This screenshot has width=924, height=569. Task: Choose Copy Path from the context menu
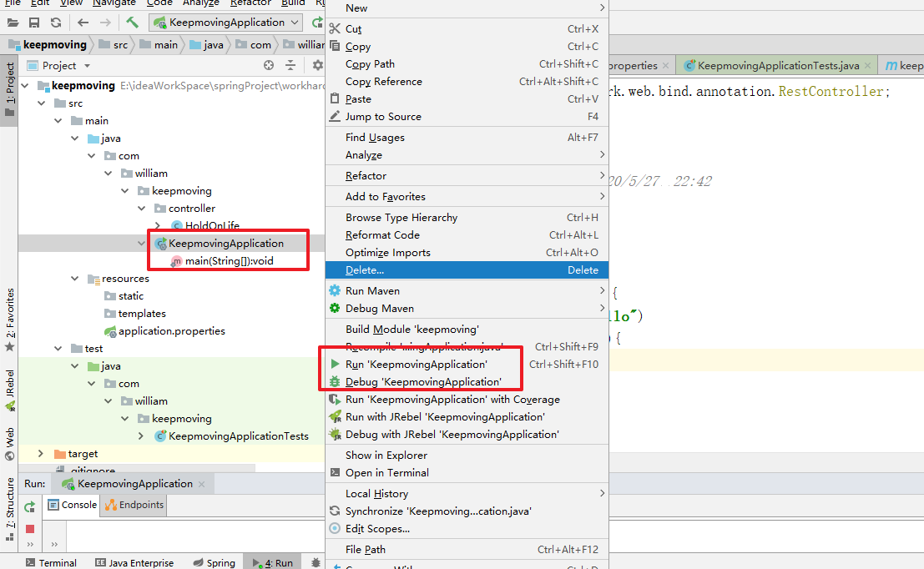point(467,64)
